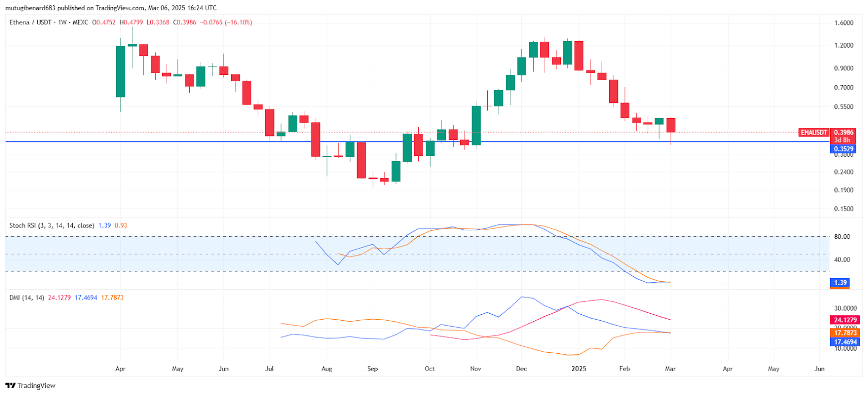The image size is (868, 395).
Task: Click the Apr label before May on time axis
Action: (x=120, y=369)
